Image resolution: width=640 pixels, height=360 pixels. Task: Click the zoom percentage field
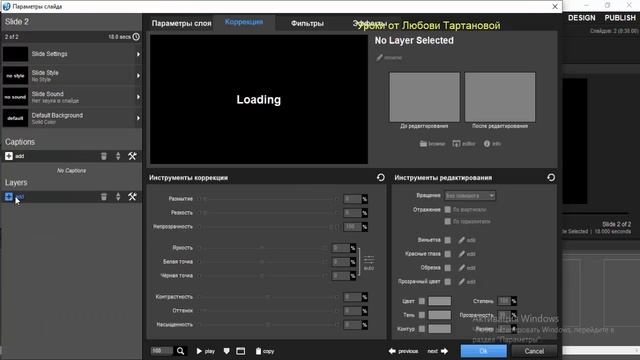[x=162, y=351]
